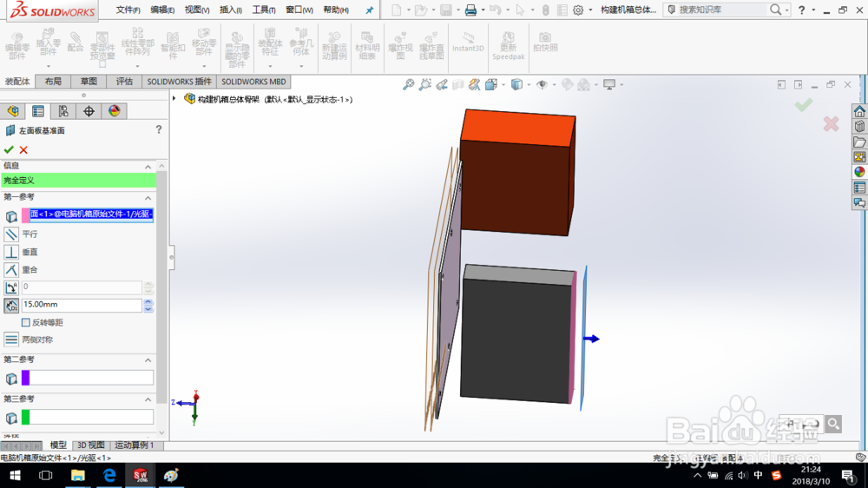Select the parallel (平行) constraint icon

11,234
